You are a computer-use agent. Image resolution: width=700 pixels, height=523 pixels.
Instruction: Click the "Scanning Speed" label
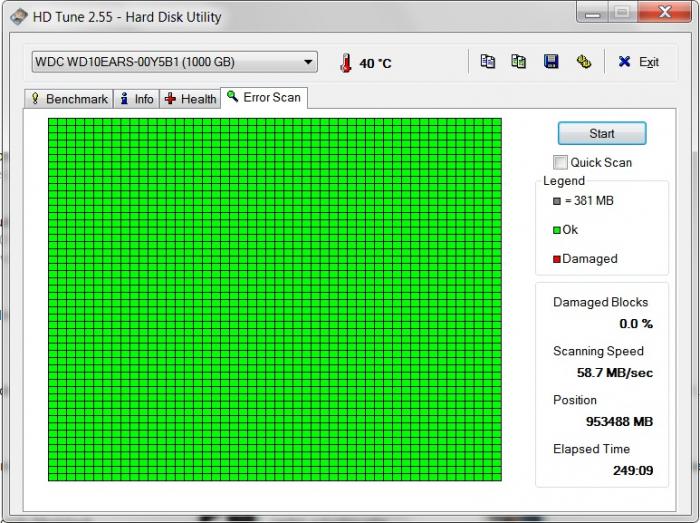click(598, 351)
